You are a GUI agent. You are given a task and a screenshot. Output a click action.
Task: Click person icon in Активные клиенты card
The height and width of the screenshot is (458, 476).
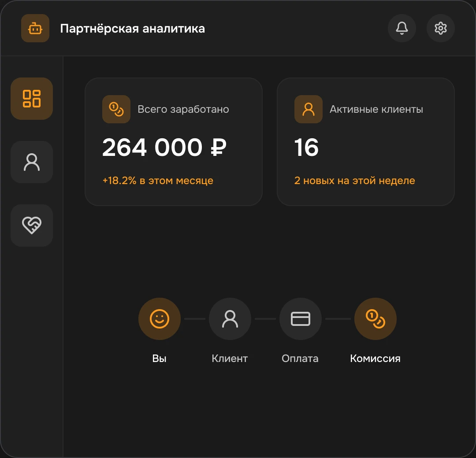pos(309,109)
